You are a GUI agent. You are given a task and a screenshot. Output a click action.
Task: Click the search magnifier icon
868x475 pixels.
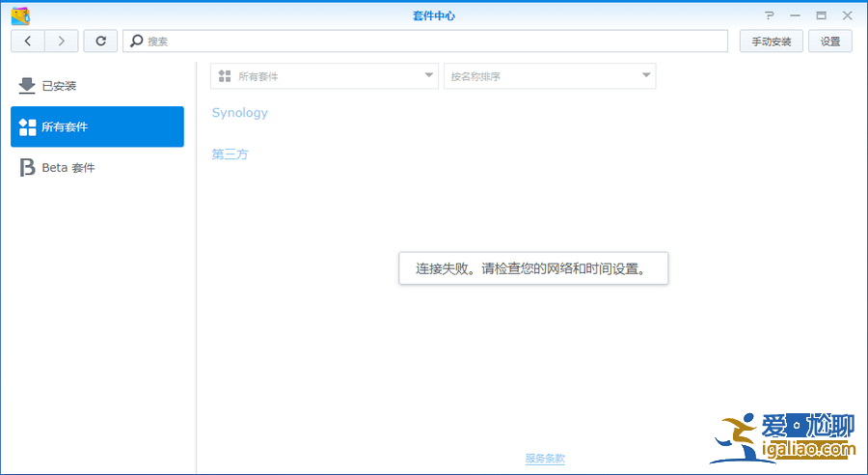pos(136,41)
